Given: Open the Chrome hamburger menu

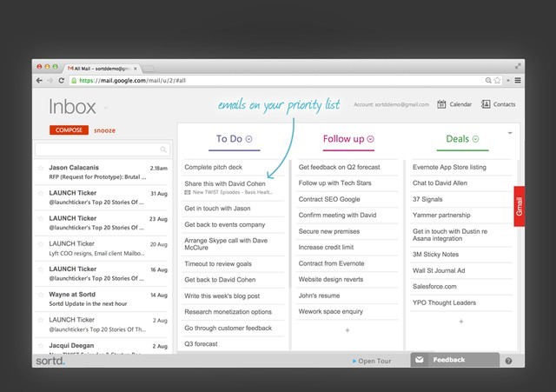Looking at the screenshot, I should (518, 80).
